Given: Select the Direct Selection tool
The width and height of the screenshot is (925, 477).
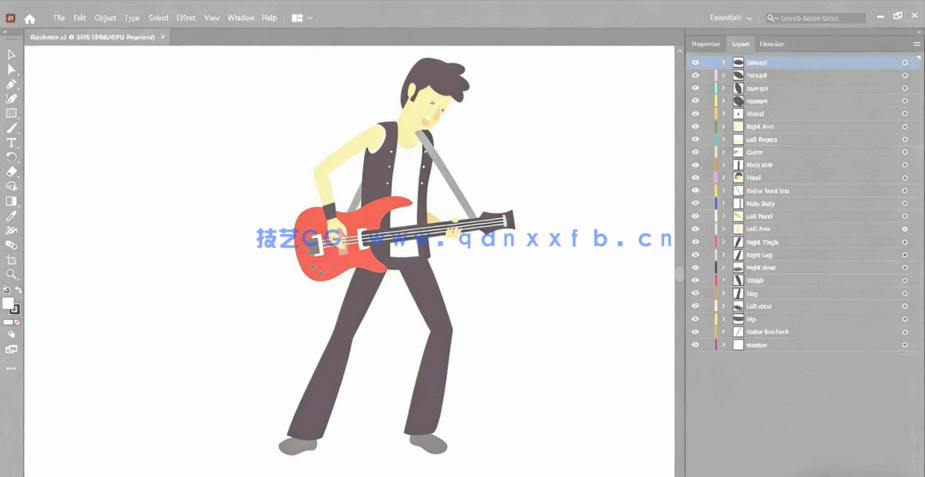Looking at the screenshot, I should point(11,70).
